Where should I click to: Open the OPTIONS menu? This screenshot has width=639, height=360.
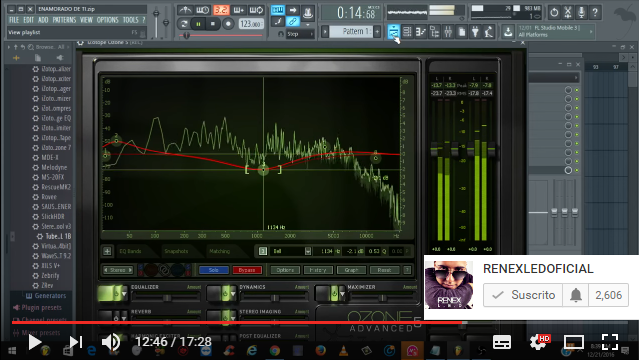108,20
